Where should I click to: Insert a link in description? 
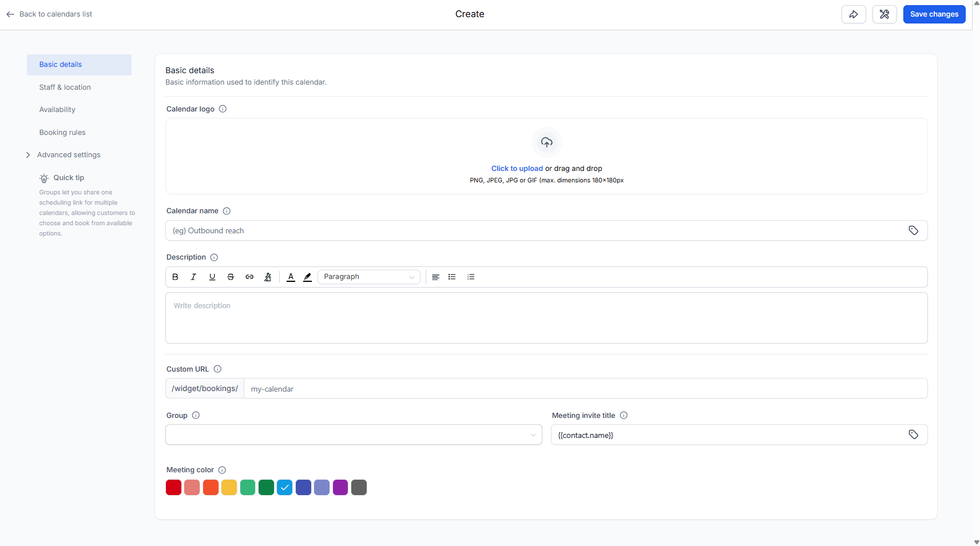coord(249,277)
